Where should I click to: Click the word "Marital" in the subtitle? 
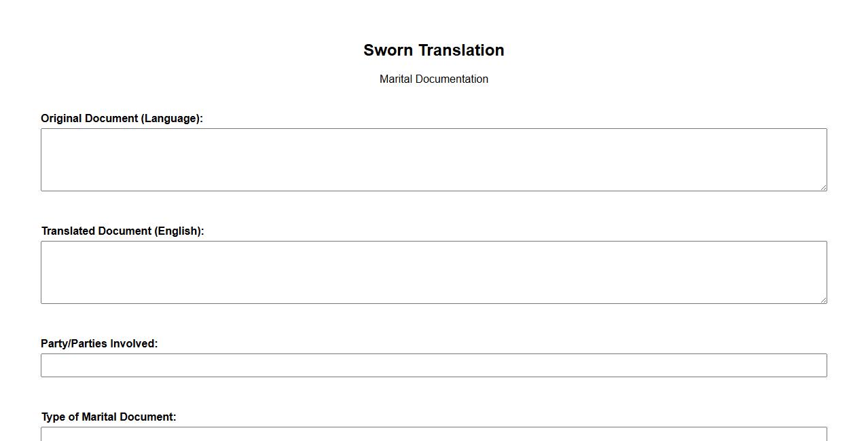pos(396,79)
